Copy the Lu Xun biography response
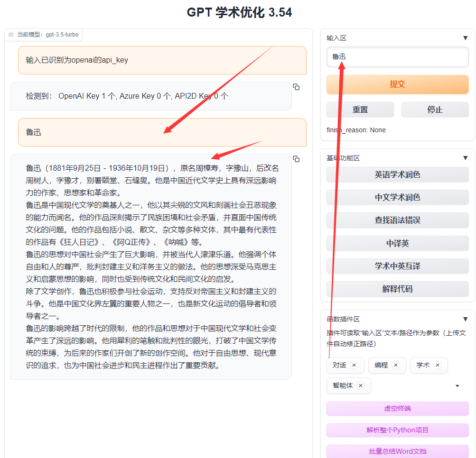Screen dimensions: 476x458 tap(296, 159)
